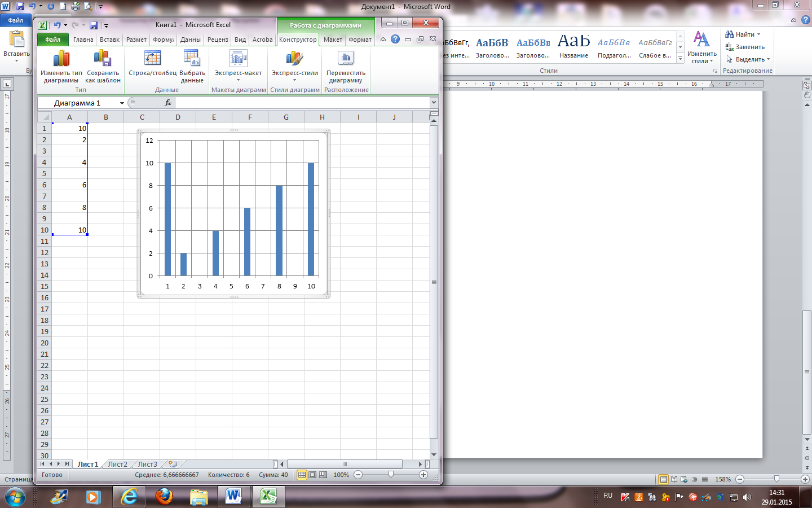Switch to Page Break Preview icon in Excel
This screenshot has width=812, height=508.
(323, 475)
